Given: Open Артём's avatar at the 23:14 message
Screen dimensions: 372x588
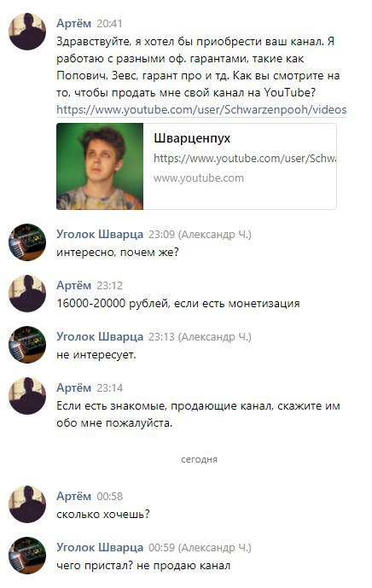Looking at the screenshot, I should 27,396.
